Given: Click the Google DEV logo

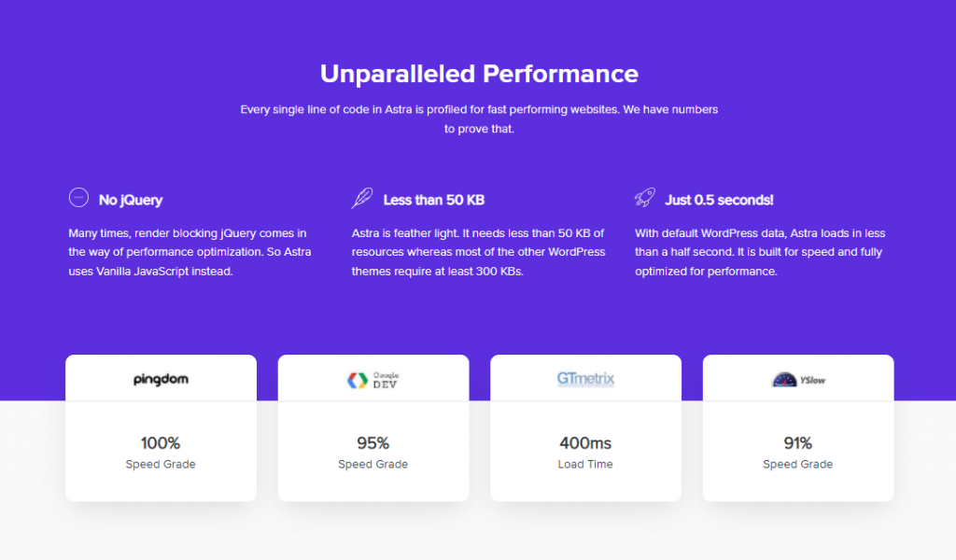Looking at the screenshot, I should tap(373, 380).
